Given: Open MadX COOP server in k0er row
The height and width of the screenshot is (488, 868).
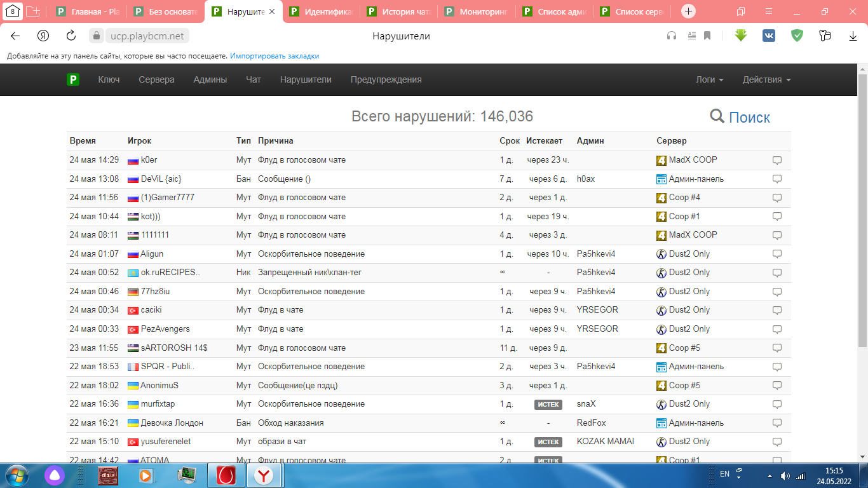Looking at the screenshot, I should click(693, 160).
